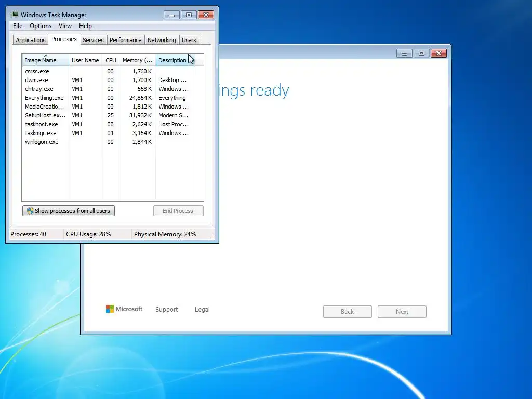The width and height of the screenshot is (532, 399).
Task: Go to the Networking tab
Action: [162, 40]
